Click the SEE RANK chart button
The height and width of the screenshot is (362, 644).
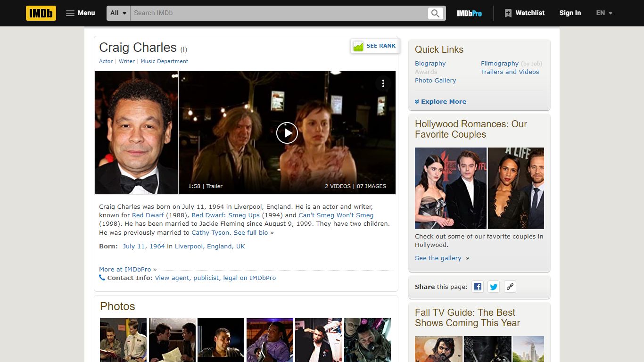coord(375,46)
